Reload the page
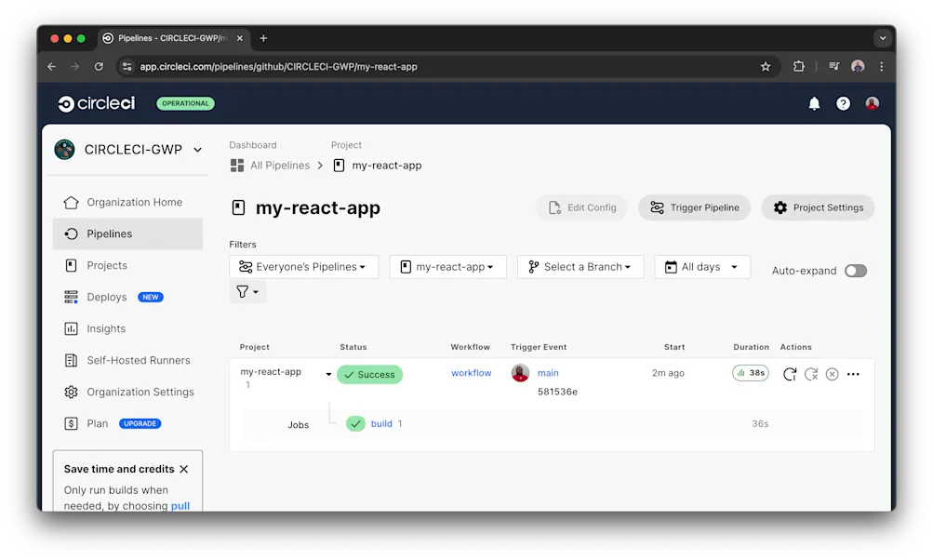Viewport: 933px width, 560px height. 99,67
